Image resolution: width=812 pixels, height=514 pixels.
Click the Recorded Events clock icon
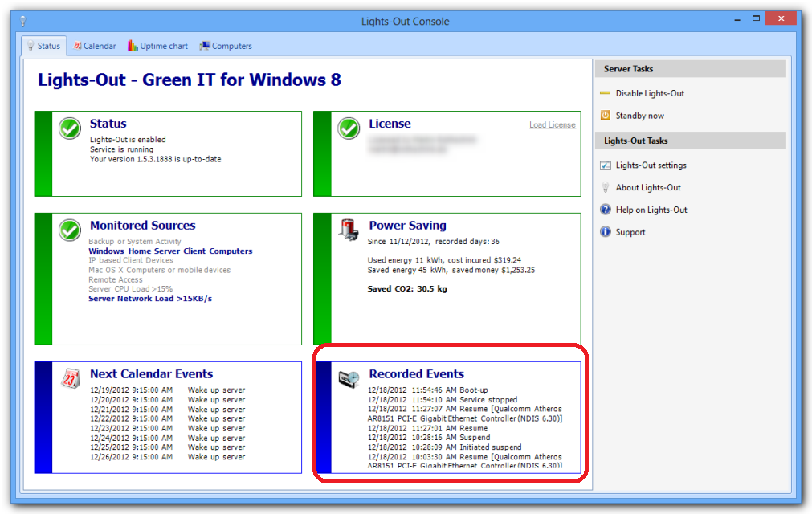tap(349, 379)
